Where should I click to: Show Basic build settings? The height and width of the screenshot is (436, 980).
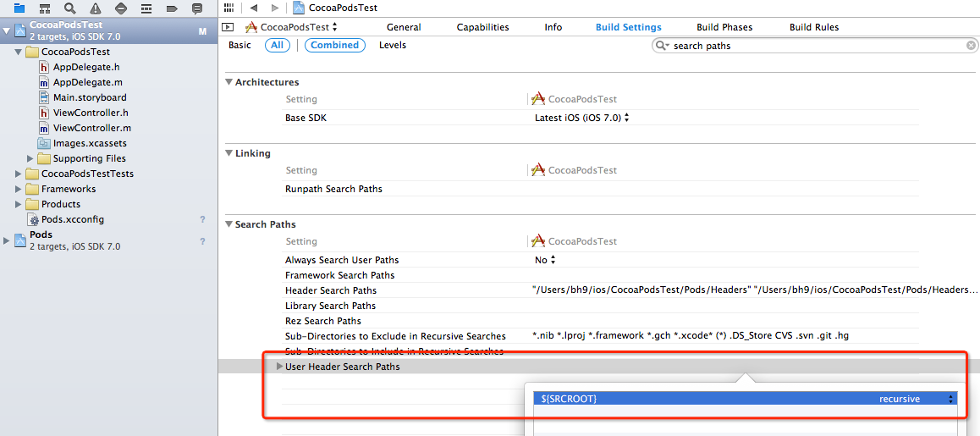[x=239, y=45]
